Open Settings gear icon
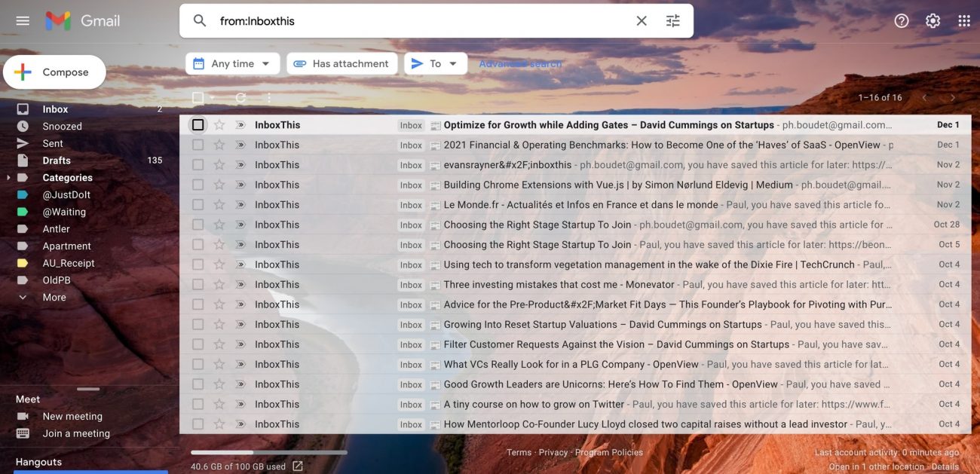The image size is (980, 474). 933,21
